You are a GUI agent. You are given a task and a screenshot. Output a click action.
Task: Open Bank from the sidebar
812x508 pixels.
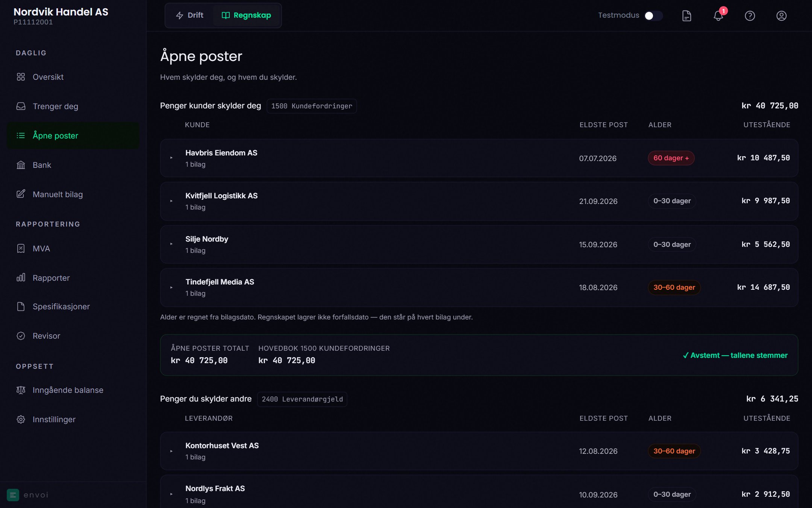point(73,165)
